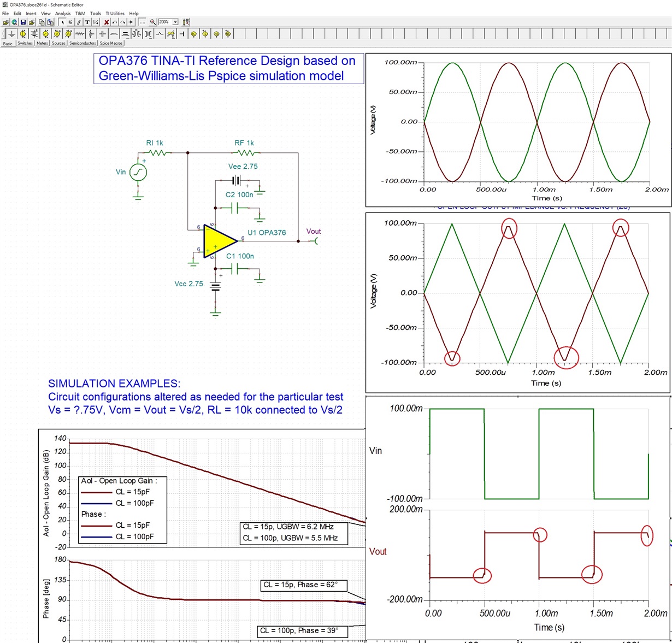Insert a voltmeter component

(57, 34)
